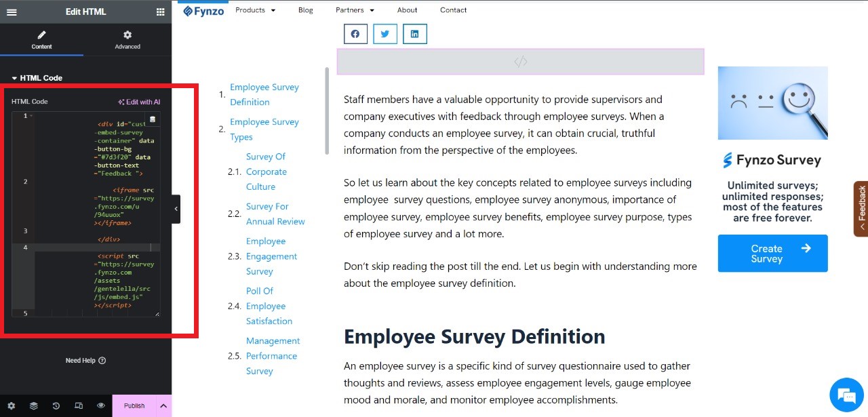868x417 pixels.
Task: Click the resize handle of the code editor
Action: tap(157, 314)
